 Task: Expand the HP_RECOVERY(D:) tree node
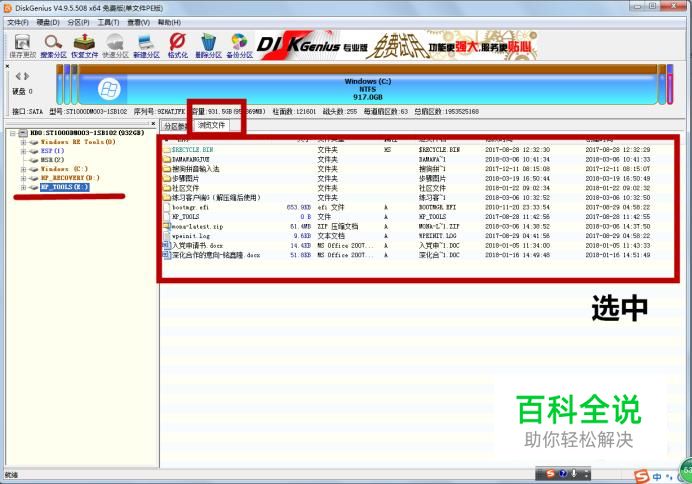23,178
